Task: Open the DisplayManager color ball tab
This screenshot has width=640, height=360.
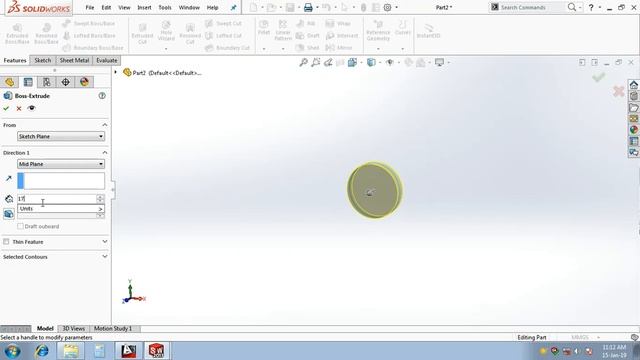Action: coord(84,82)
